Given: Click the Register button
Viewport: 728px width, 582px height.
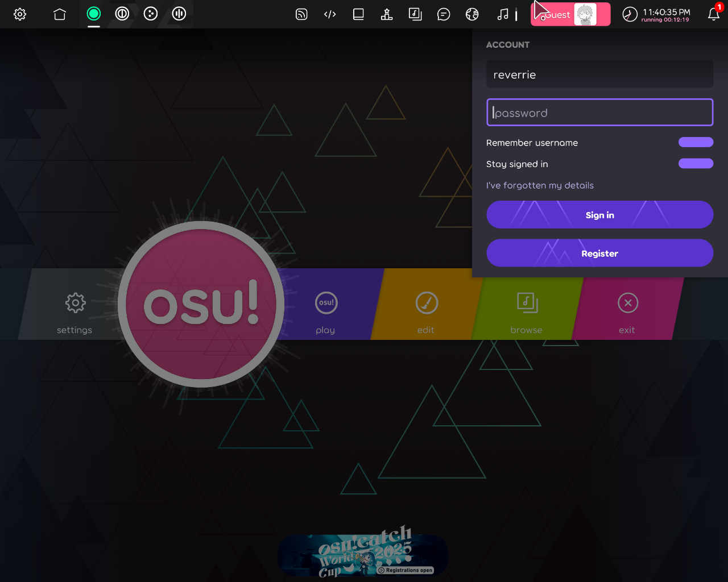Looking at the screenshot, I should click(599, 253).
